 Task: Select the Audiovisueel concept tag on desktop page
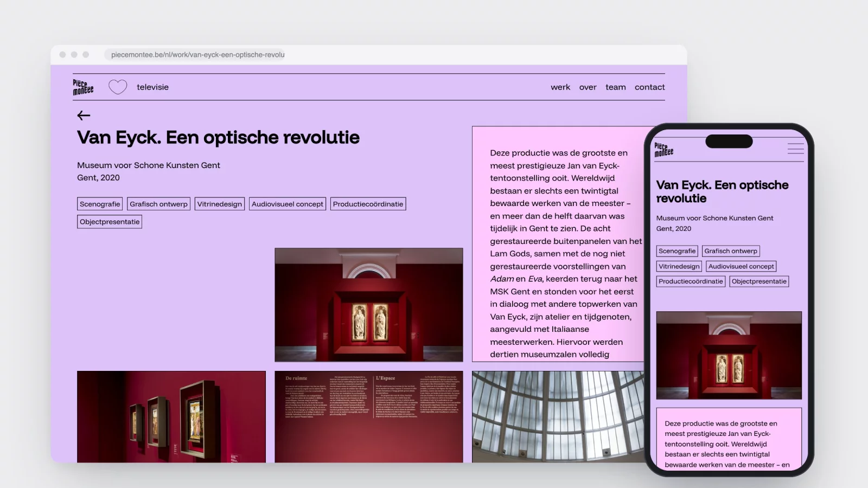[288, 204]
